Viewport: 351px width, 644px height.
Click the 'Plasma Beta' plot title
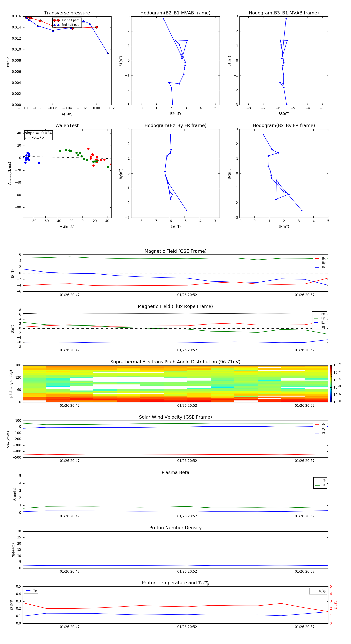coord(175,472)
